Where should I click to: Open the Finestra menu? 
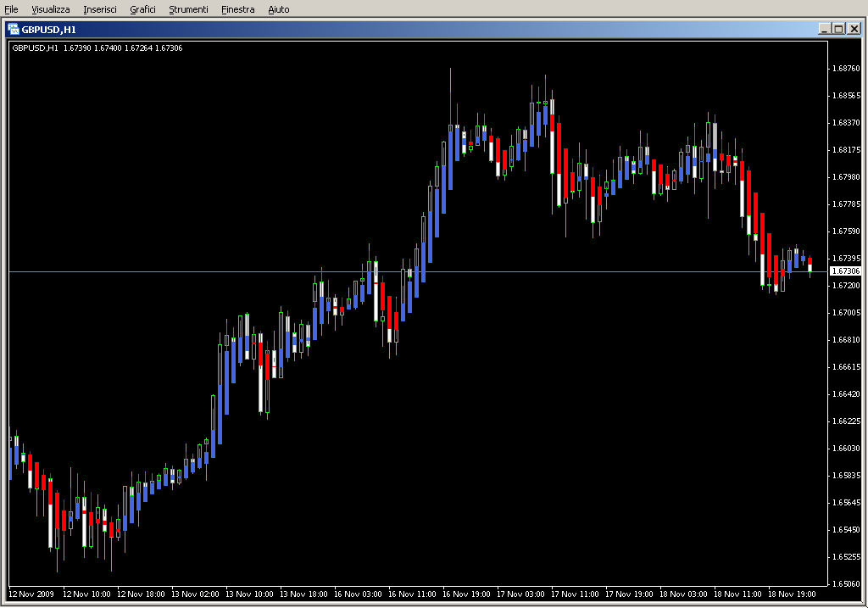[237, 9]
